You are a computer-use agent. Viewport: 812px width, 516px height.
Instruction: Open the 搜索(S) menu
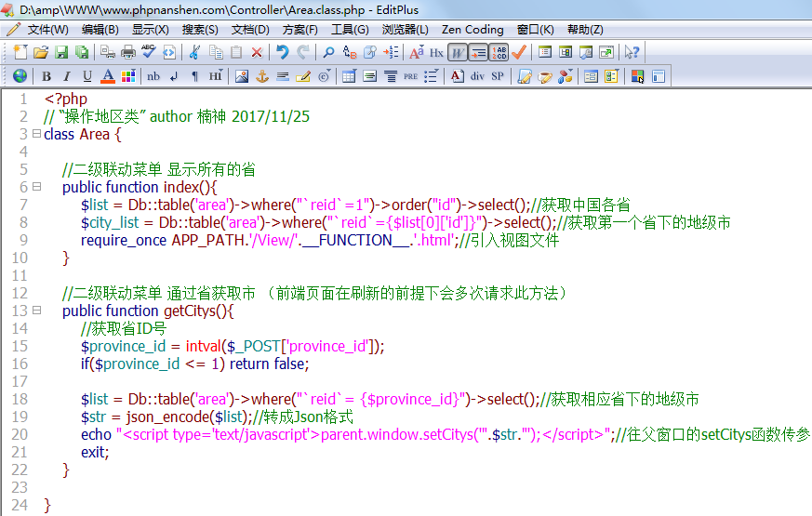point(200,30)
